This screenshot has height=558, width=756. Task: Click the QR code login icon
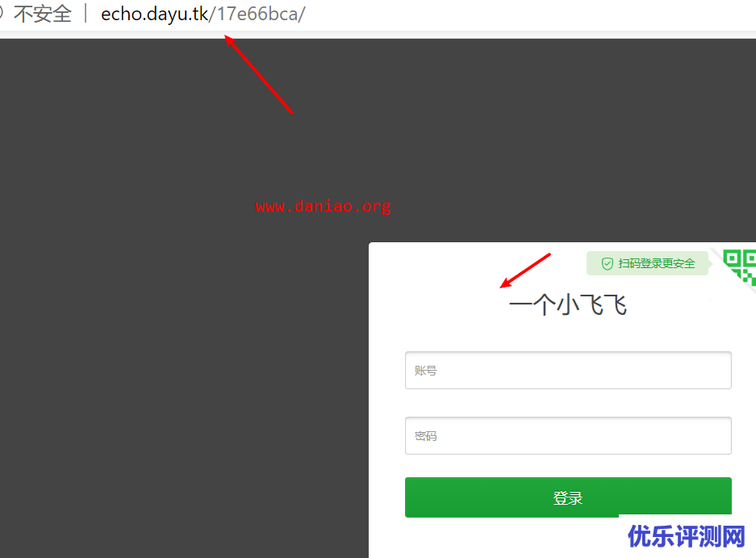(740, 267)
